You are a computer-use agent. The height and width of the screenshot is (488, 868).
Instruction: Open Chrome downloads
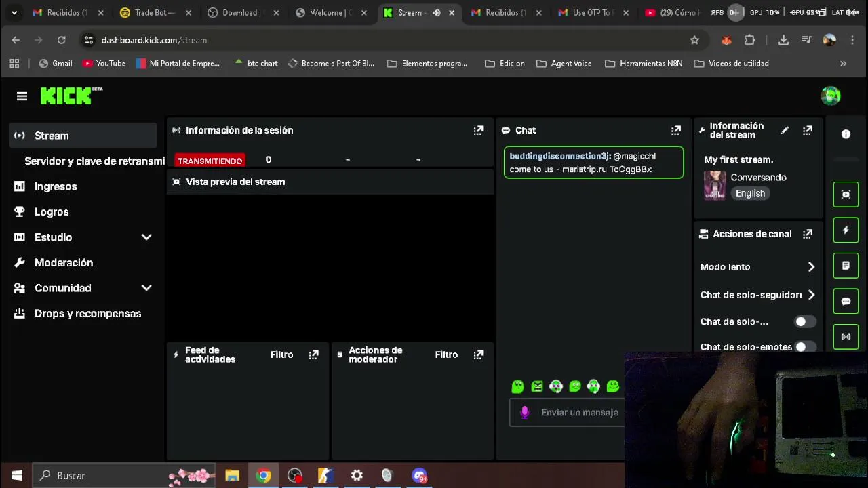[783, 40]
